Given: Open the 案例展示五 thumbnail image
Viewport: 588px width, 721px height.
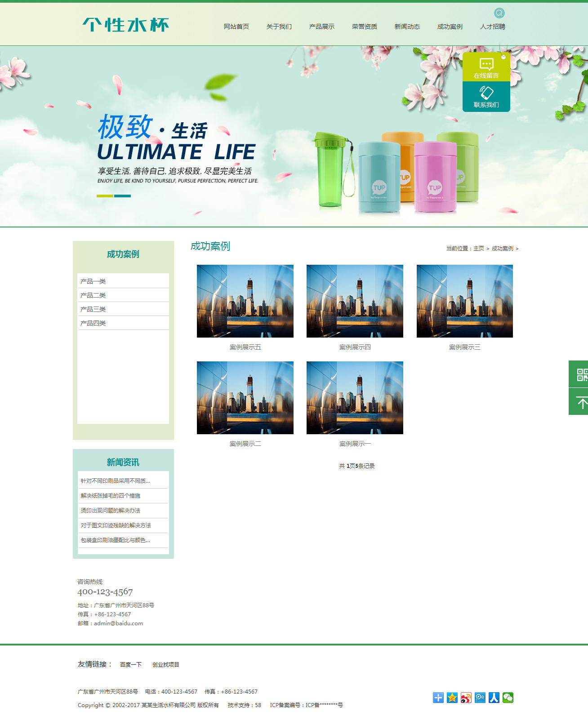Looking at the screenshot, I should coord(245,301).
